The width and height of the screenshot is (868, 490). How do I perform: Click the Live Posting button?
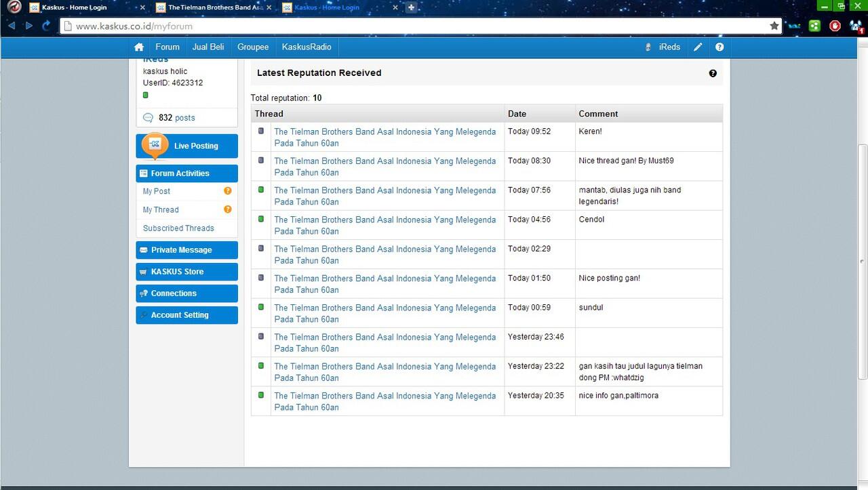pos(186,146)
